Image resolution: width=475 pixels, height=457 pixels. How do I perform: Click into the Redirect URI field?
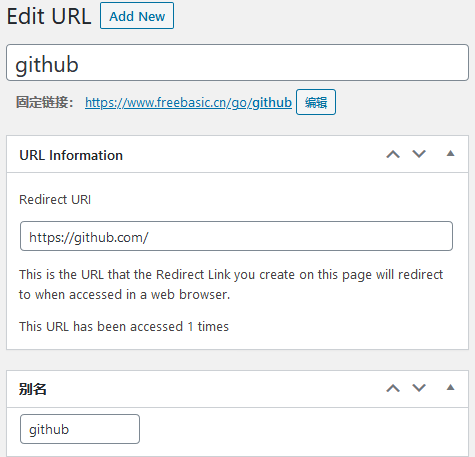[236, 236]
